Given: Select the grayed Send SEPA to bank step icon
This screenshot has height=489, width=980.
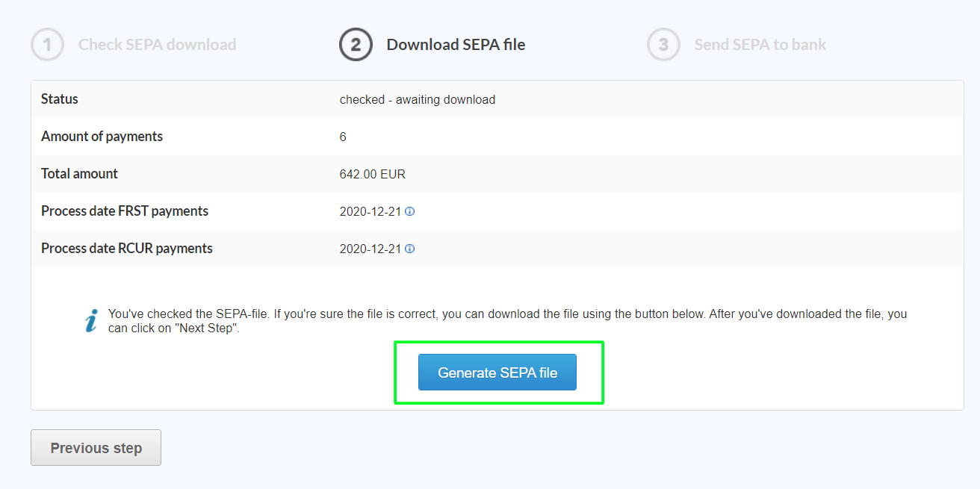Looking at the screenshot, I should coord(663,44).
